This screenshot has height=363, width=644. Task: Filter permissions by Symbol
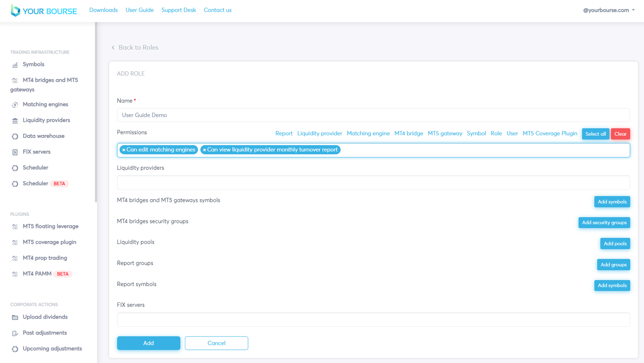click(476, 133)
